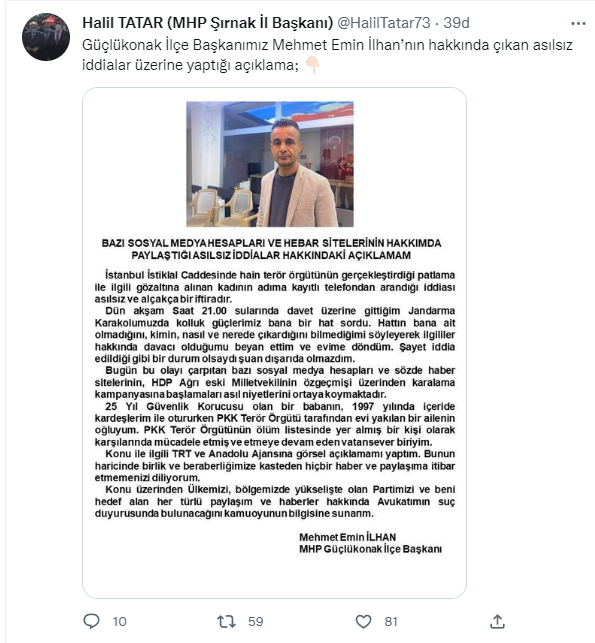
Task: Click the reply count 10
Action: 120,622
